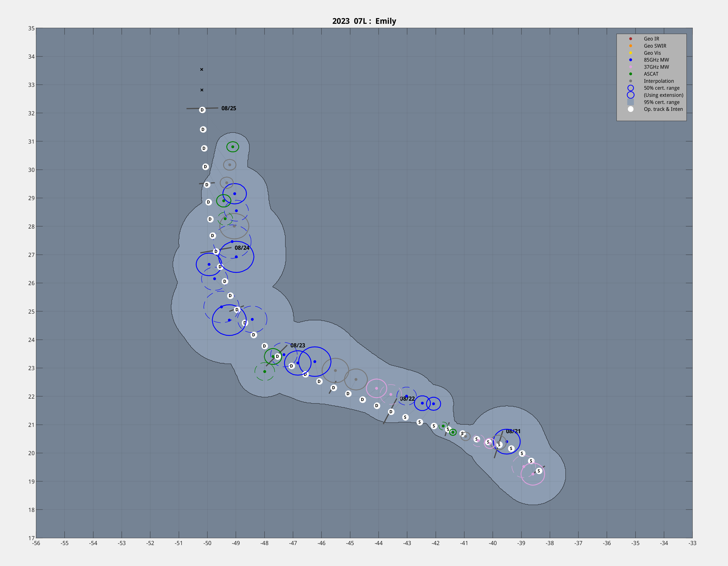Click the plot title 2023 07L Emily
Screen dimensions: 728x566
coord(364,21)
